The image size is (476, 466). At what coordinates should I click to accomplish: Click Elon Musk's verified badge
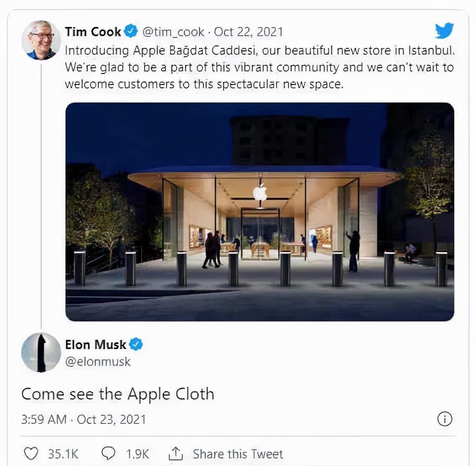(x=136, y=344)
